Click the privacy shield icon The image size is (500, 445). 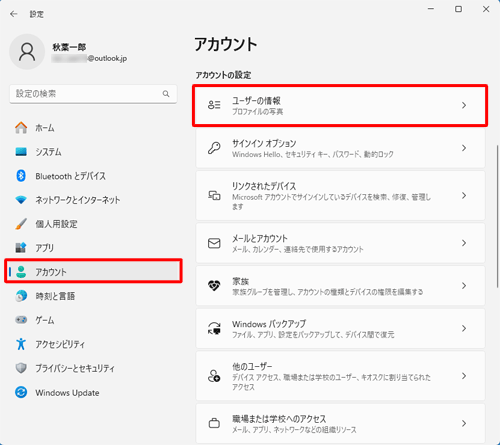point(21,368)
